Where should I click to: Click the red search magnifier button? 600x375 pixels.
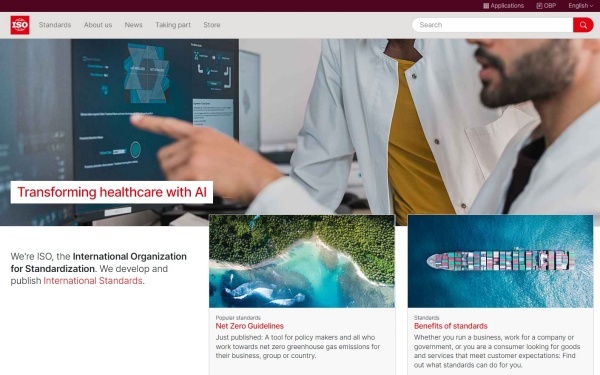pos(583,25)
